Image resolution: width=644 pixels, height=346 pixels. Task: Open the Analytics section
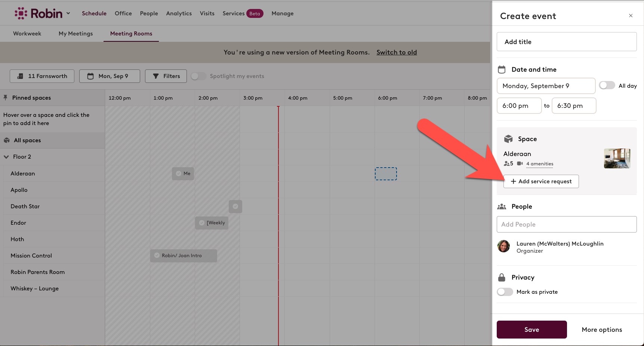pyautogui.click(x=179, y=13)
